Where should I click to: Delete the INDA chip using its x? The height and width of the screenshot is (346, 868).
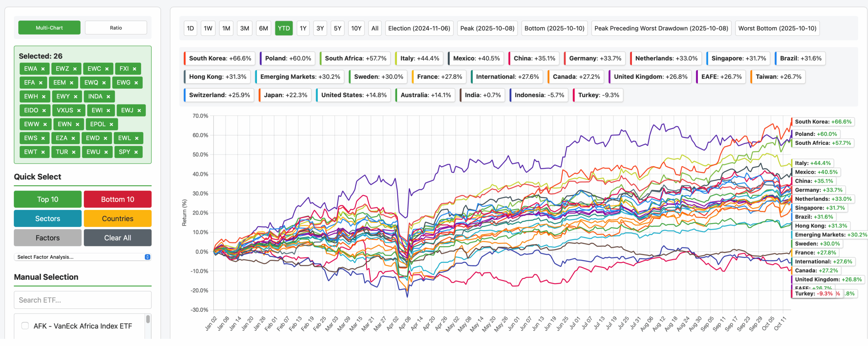pyautogui.click(x=108, y=97)
